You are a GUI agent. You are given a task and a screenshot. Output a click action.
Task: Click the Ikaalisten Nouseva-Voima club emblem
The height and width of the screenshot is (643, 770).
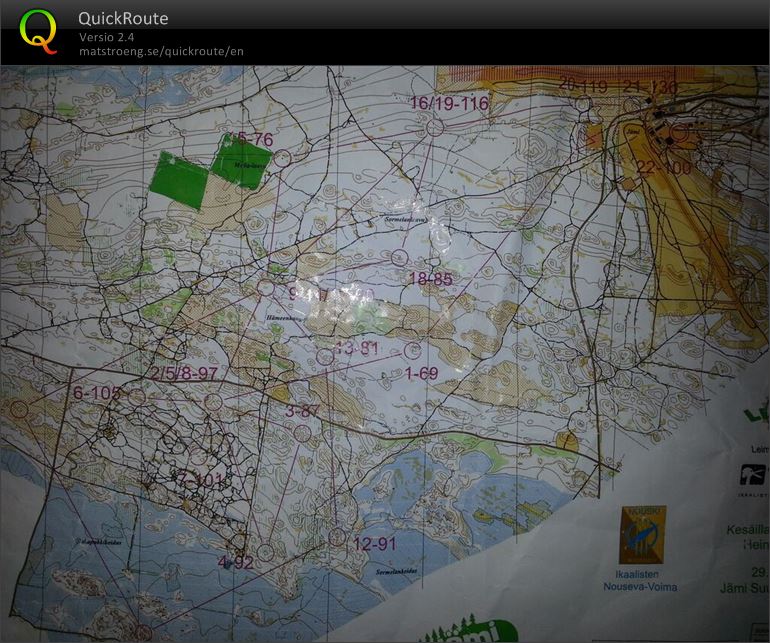pyautogui.click(x=643, y=536)
